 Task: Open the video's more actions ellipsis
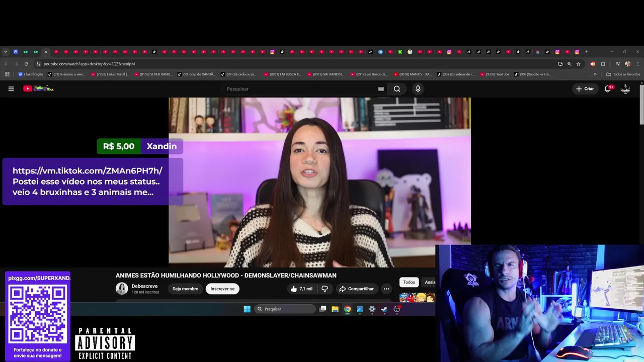click(x=386, y=289)
